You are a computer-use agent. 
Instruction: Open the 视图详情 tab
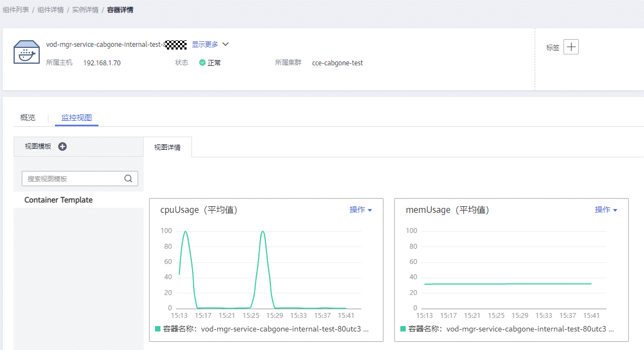(x=168, y=147)
